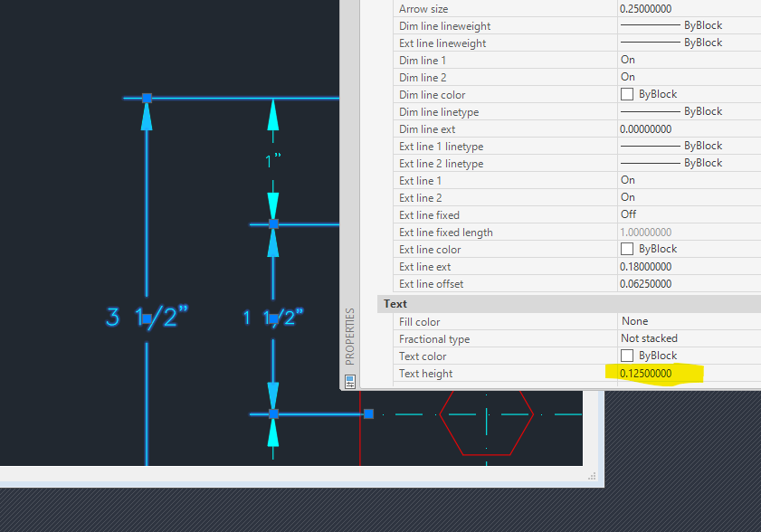Click the text grip on 1 1/2" dimension
761x532 pixels.
273,318
